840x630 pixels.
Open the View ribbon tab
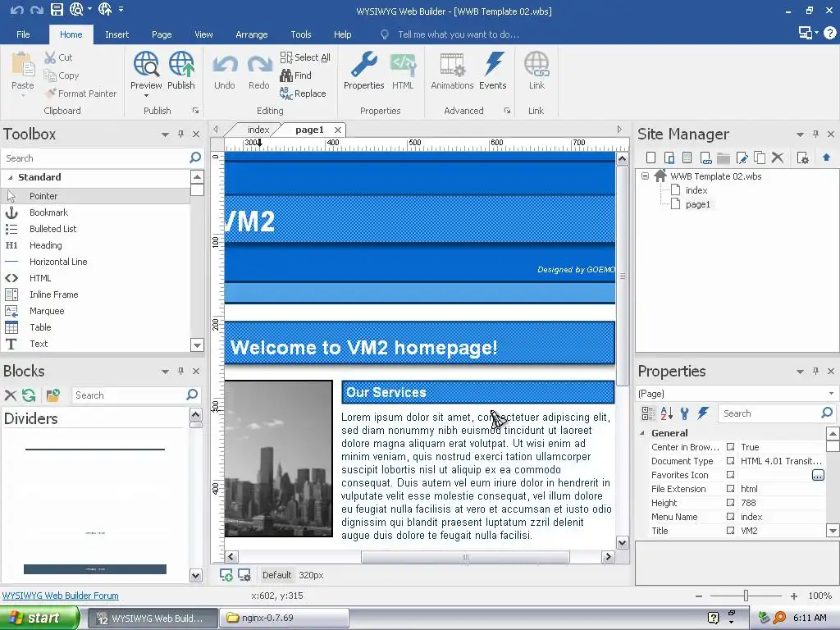pyautogui.click(x=203, y=34)
